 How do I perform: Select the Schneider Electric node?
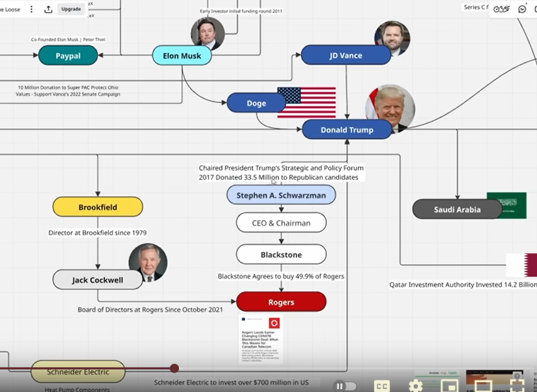pyautogui.click(x=78, y=372)
